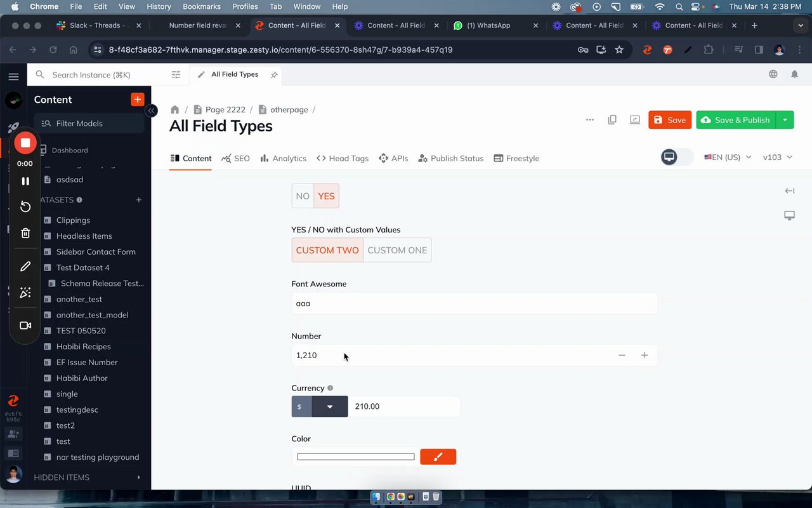
Task: Click the white color swatch bar
Action: 355,457
